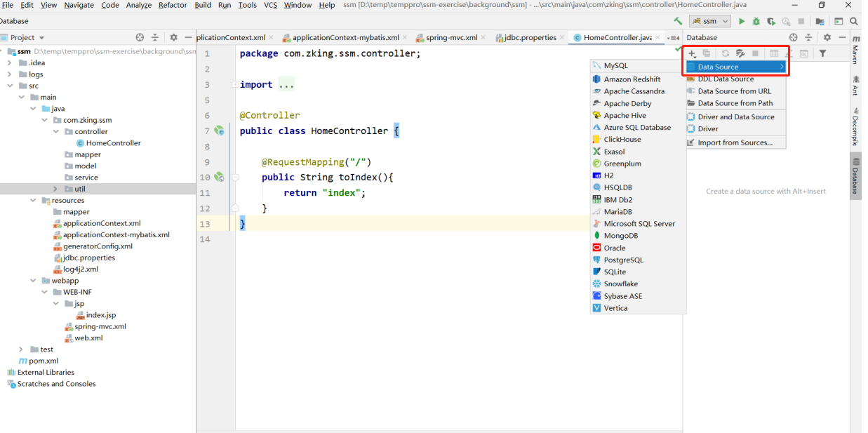The width and height of the screenshot is (868, 433).
Task: Expand the logs folder
Action: pyautogui.click(x=11, y=74)
